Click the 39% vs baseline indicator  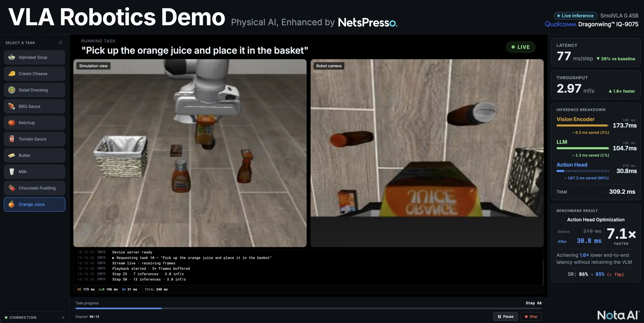tap(615, 59)
